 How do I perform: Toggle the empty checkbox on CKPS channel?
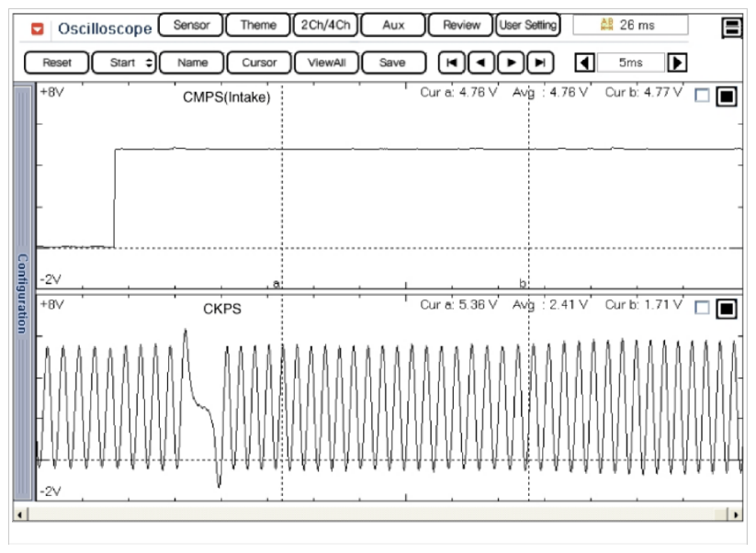click(x=703, y=307)
